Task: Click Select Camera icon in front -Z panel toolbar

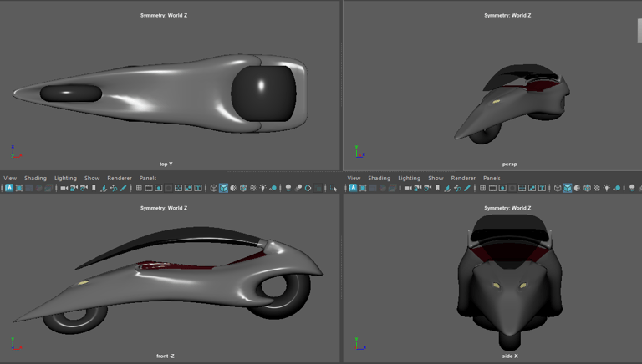Action: tap(64, 188)
